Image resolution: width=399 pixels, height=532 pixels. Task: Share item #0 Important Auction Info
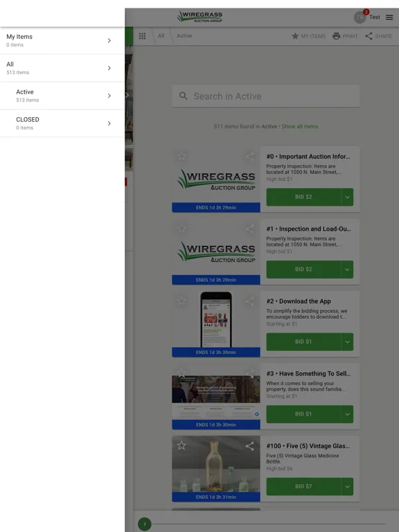coord(249,157)
